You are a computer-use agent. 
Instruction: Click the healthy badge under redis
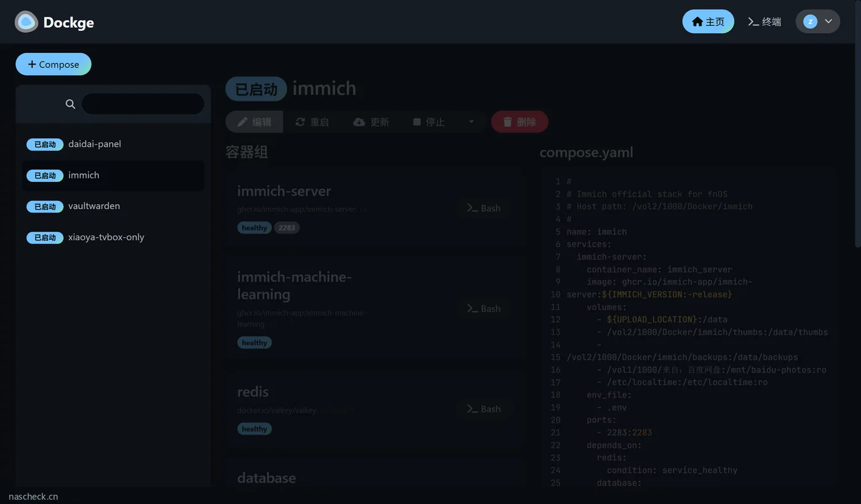[255, 429]
